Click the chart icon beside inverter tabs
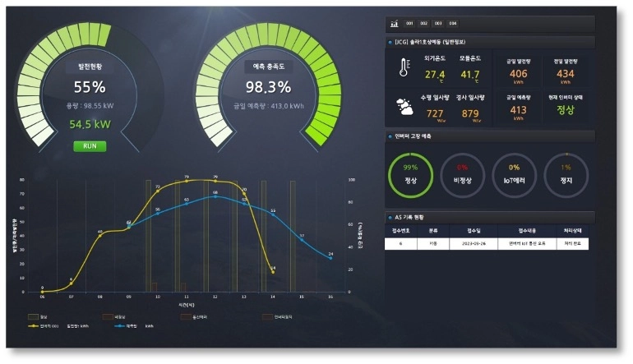Viewport: 633px width, 364px height. pos(394,24)
